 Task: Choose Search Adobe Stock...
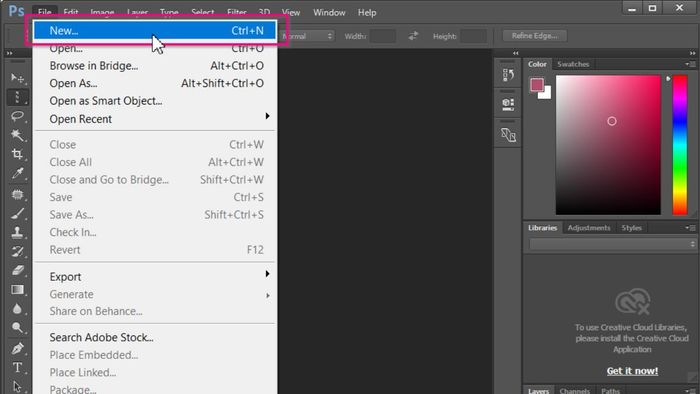[x=155, y=337]
